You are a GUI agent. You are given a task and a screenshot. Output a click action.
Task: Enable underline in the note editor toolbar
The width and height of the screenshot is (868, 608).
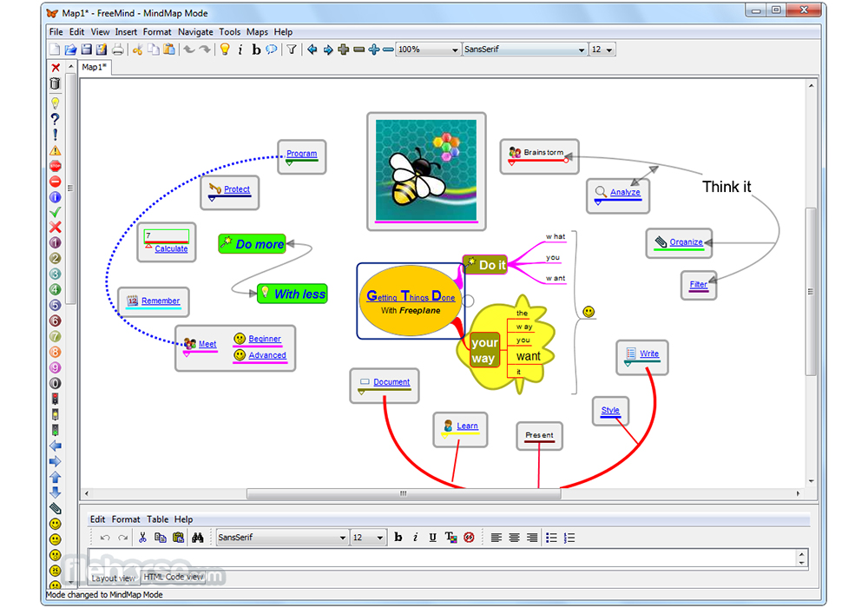point(431,538)
